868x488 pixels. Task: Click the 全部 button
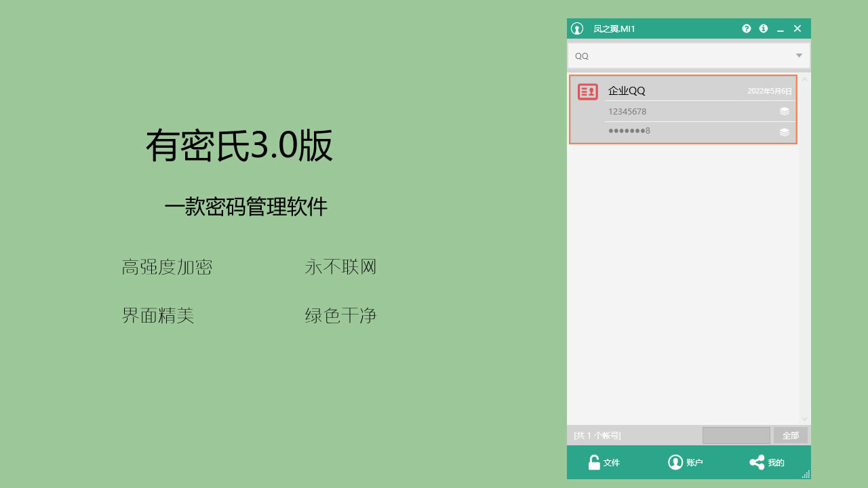[791, 435]
